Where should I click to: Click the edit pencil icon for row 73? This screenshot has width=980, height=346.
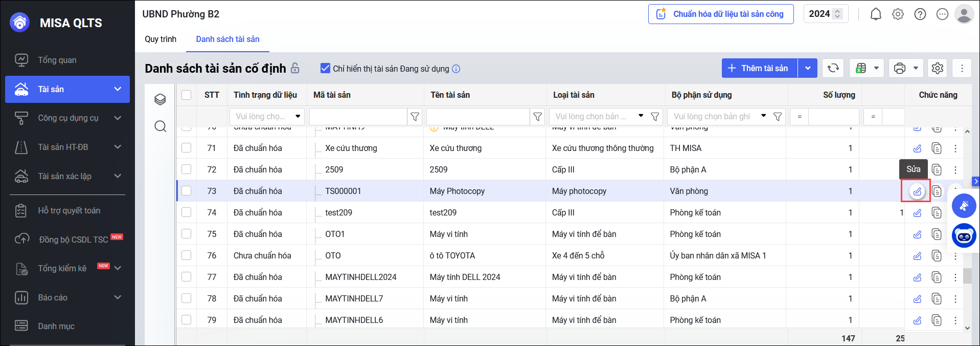[917, 191]
